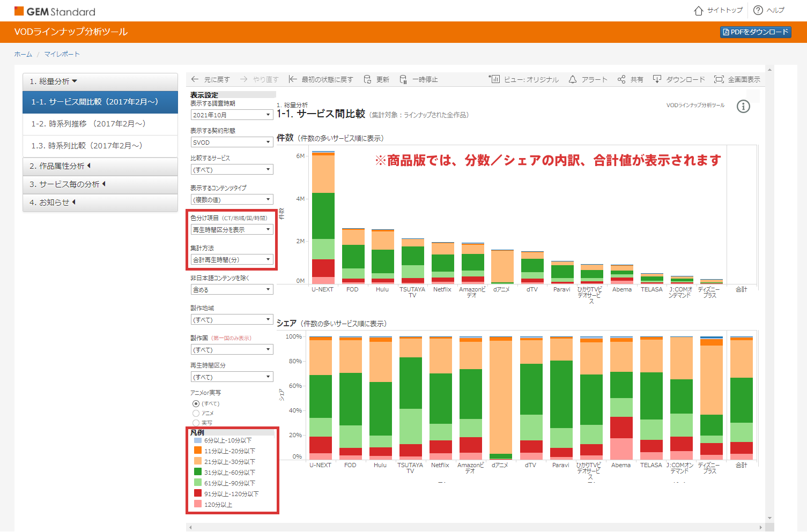The height and width of the screenshot is (532, 807).
Task: Open the 比較するサービス dropdown
Action: (x=232, y=169)
